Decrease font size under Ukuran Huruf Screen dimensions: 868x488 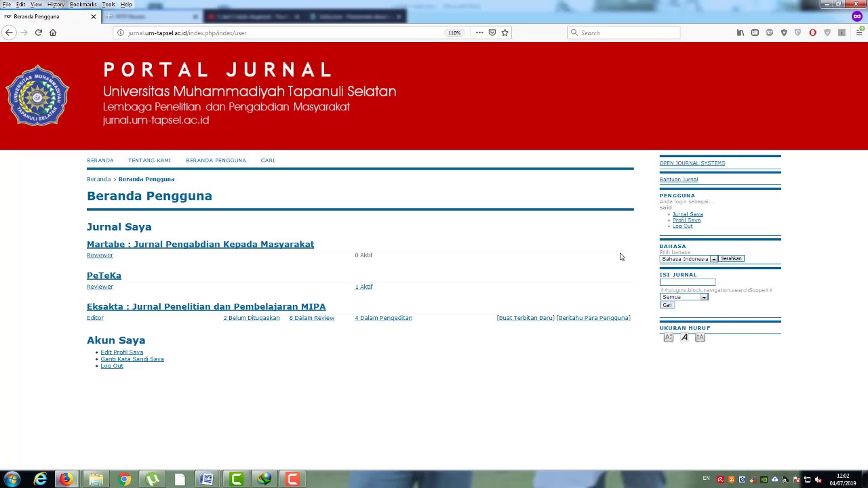point(668,338)
